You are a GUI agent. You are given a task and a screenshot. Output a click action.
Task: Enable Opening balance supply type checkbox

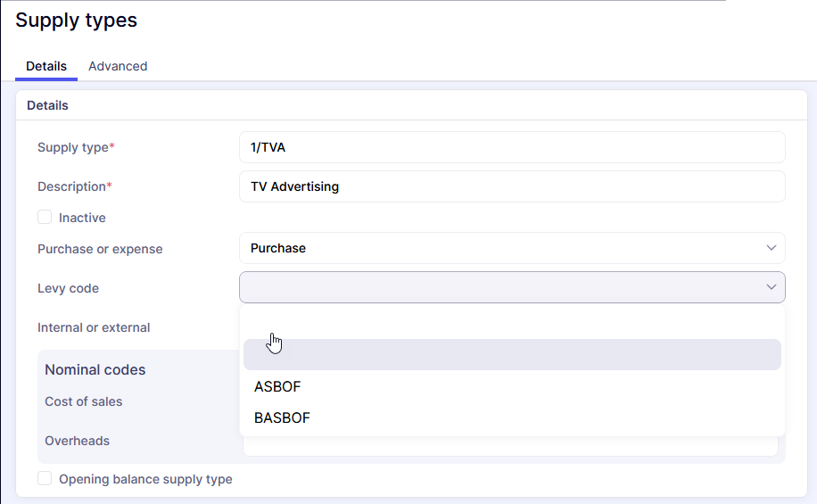pos(45,479)
